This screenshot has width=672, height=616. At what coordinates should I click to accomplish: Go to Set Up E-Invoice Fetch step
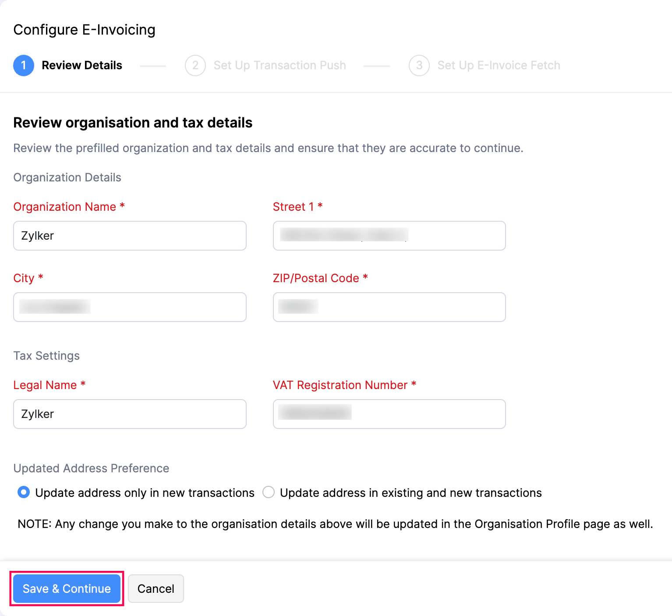(499, 65)
